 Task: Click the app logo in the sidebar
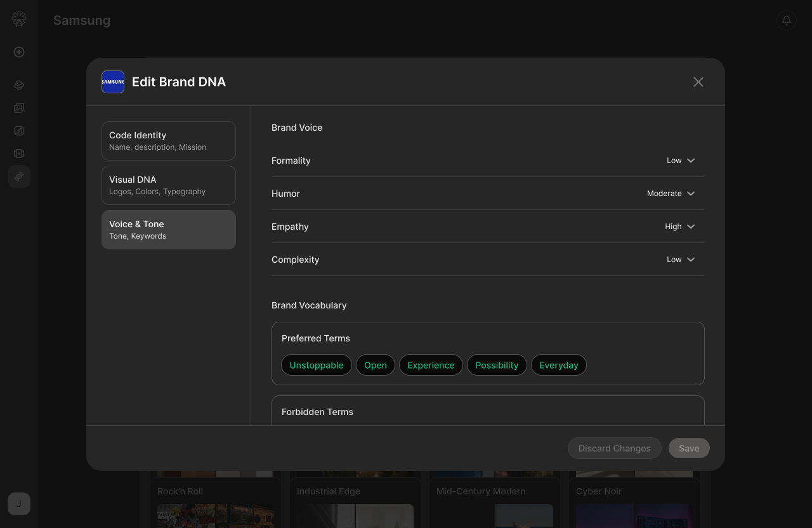[19, 19]
